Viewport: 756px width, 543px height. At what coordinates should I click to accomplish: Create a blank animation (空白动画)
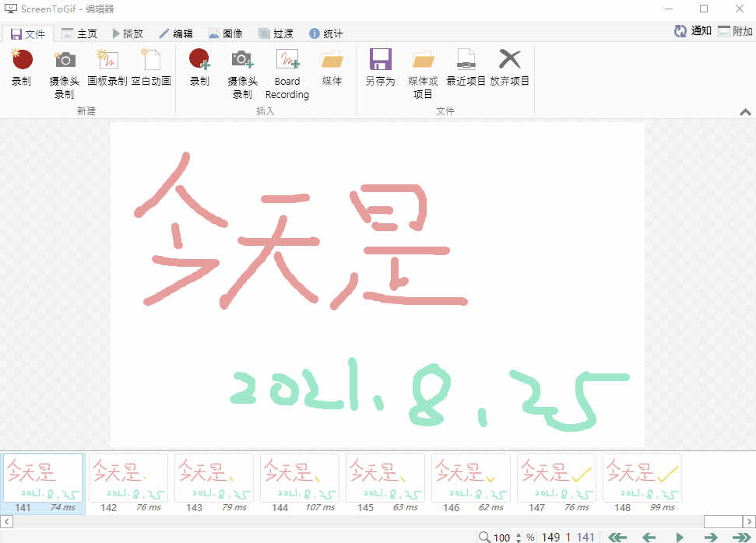click(151, 68)
